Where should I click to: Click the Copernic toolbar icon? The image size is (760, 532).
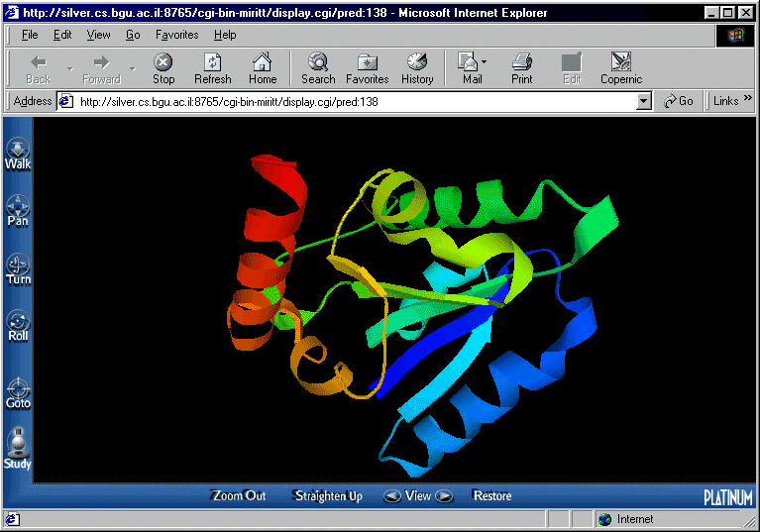click(621, 68)
